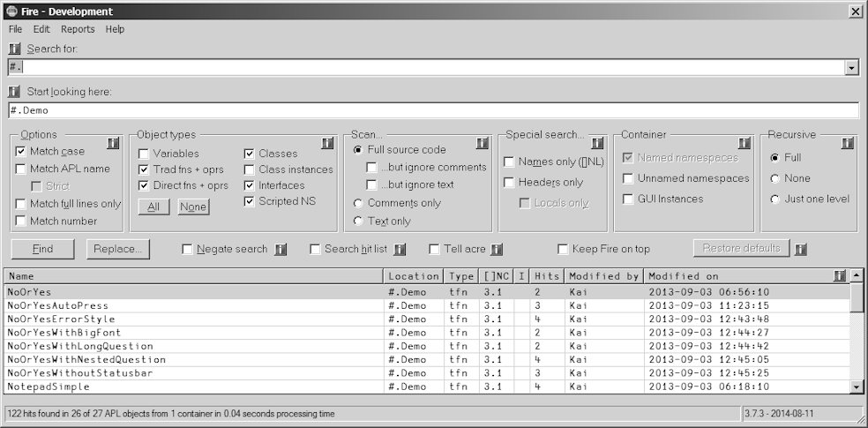Viewport: 868px width, 428px height.
Task: Click the None object types button
Action: click(193, 207)
